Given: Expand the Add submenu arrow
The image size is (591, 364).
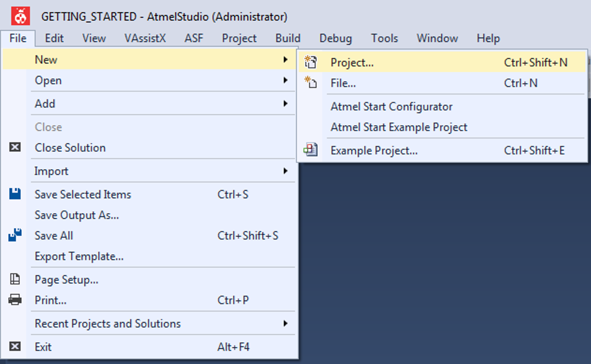Looking at the screenshot, I should (x=285, y=104).
